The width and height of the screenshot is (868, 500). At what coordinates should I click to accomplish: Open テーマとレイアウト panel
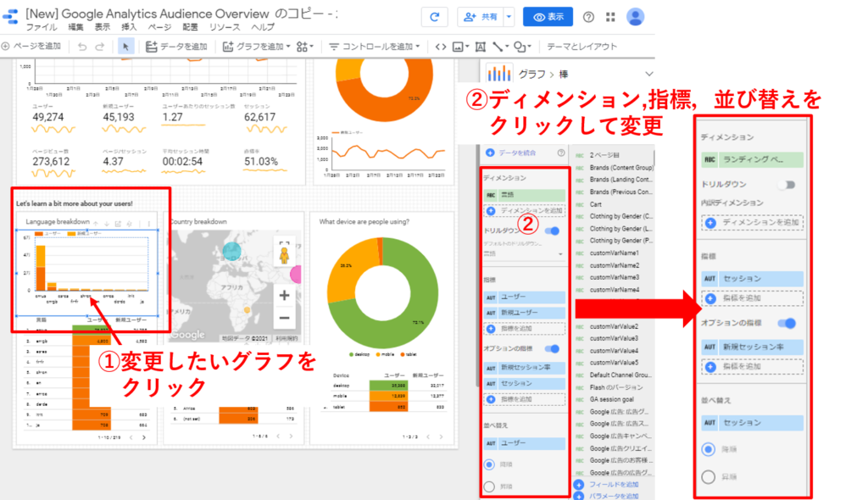click(x=581, y=47)
